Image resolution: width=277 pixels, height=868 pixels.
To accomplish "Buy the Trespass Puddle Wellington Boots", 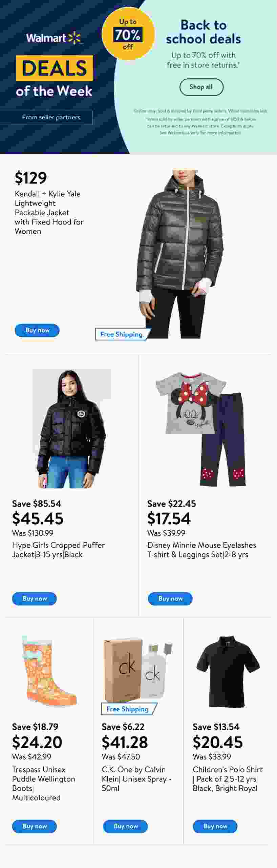I will pyautogui.click(x=35, y=826).
